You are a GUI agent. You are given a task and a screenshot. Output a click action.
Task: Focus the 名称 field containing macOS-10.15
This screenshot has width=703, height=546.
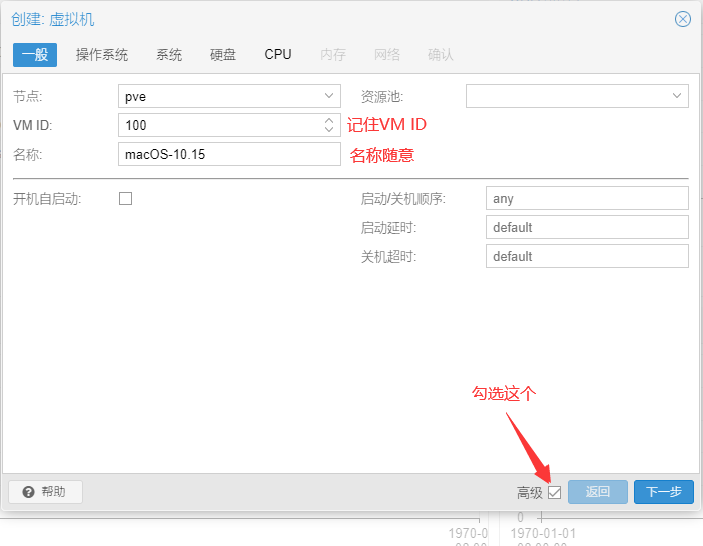[230, 154]
